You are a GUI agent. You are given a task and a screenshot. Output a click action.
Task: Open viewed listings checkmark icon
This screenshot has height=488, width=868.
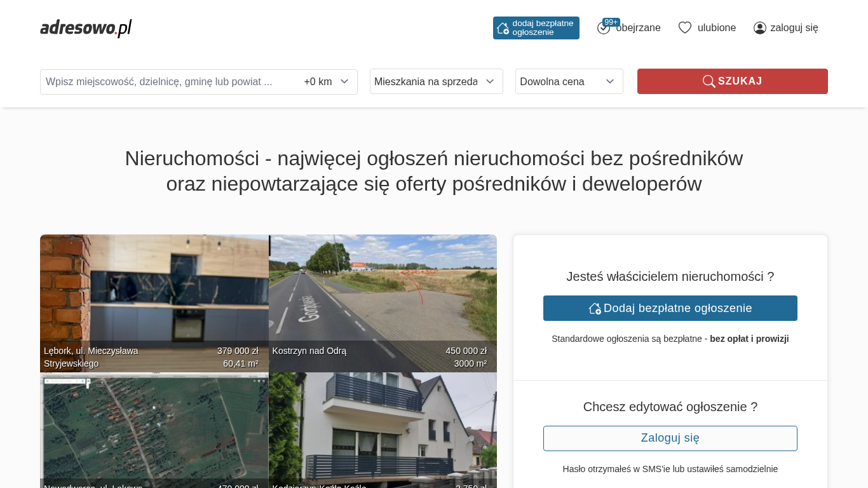603,29
